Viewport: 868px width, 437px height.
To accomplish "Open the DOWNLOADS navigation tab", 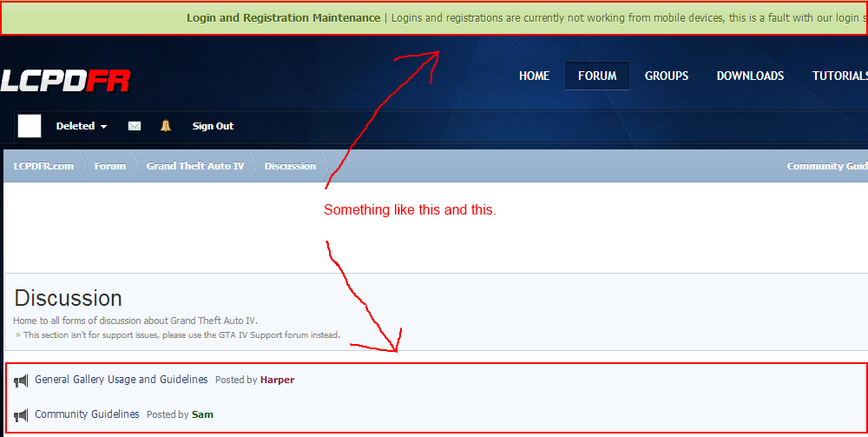I will tap(750, 76).
